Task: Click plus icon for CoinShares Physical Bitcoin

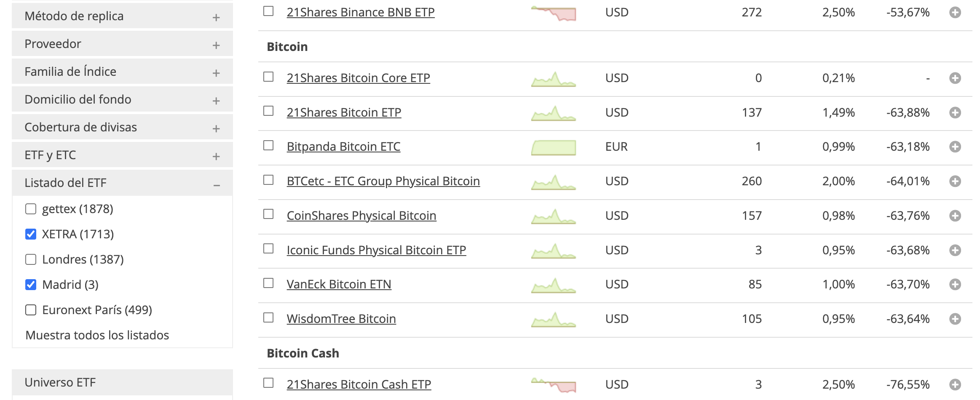Action: 955,216
